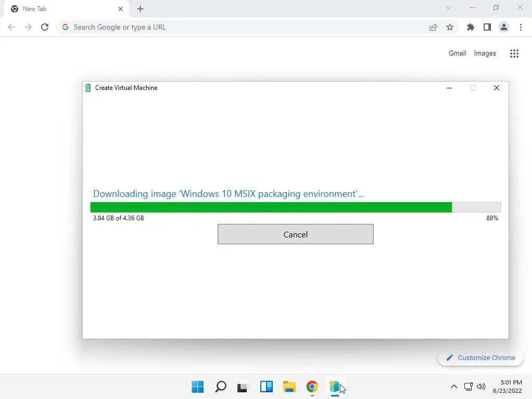
Task: Open the Images link
Action: coord(485,54)
